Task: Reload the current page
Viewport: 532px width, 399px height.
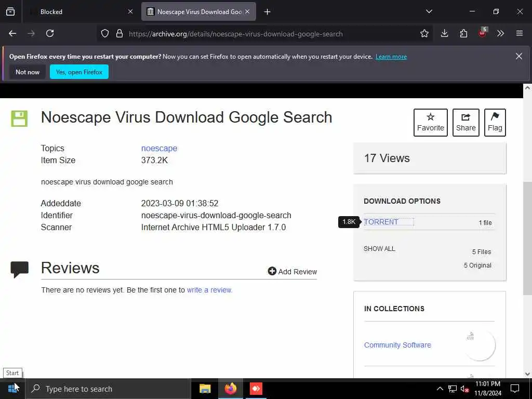Action: 50,33
